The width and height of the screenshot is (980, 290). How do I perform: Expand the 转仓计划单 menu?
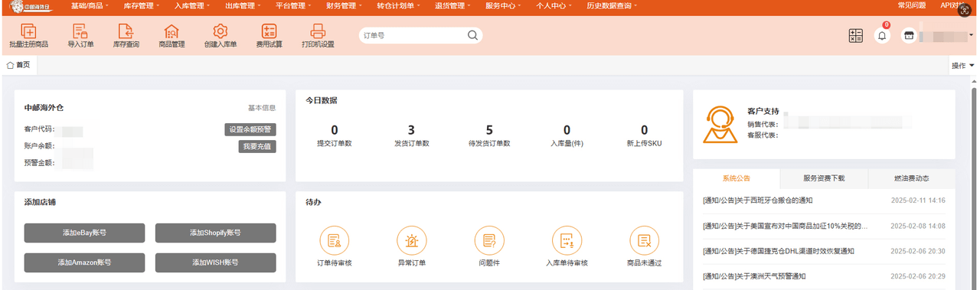point(399,5)
